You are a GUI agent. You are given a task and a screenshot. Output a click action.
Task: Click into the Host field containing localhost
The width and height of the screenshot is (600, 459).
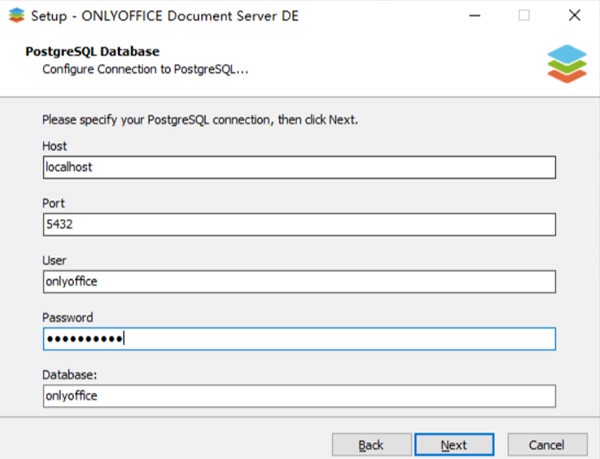click(299, 167)
